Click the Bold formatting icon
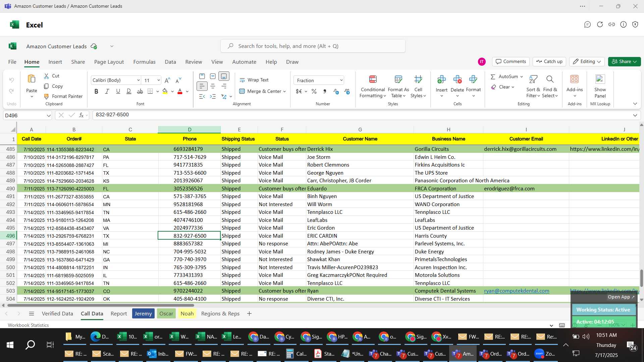This screenshot has width=644, height=362. click(x=96, y=92)
